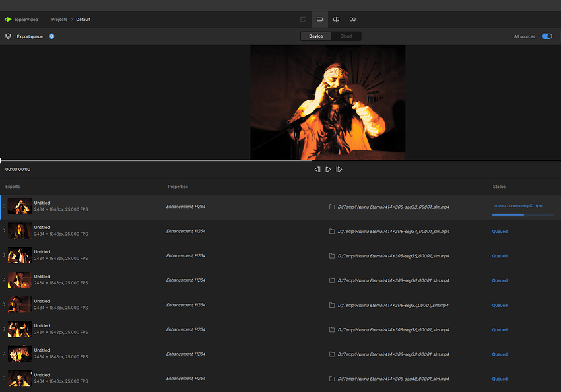
Task: Expand the seg34 export row
Action: (5, 231)
